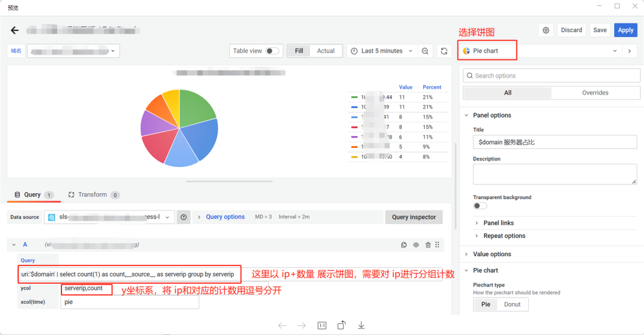Click the data source logo icon
This screenshot has height=335, width=644.
[x=52, y=217]
